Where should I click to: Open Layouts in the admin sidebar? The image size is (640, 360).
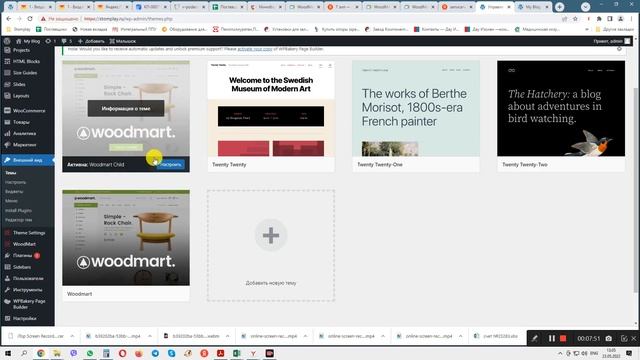pos(21,96)
